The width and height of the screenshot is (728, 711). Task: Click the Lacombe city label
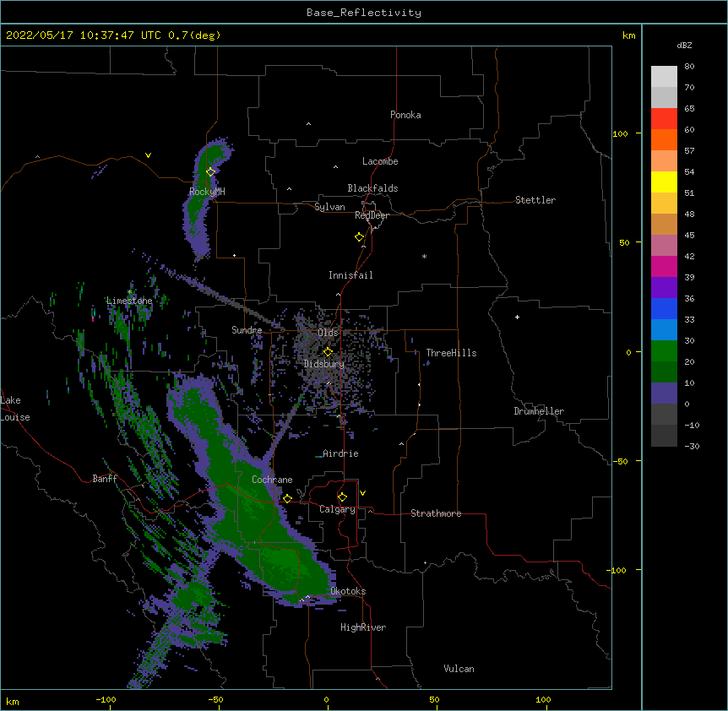click(x=380, y=161)
